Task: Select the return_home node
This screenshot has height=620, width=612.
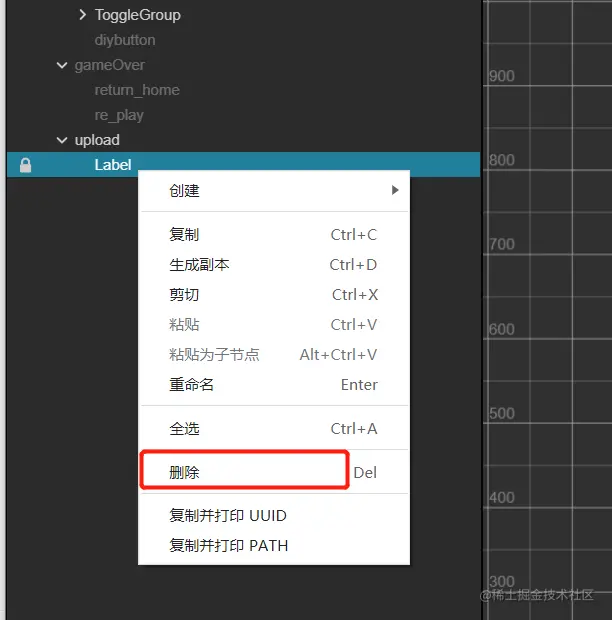Action: click(137, 90)
